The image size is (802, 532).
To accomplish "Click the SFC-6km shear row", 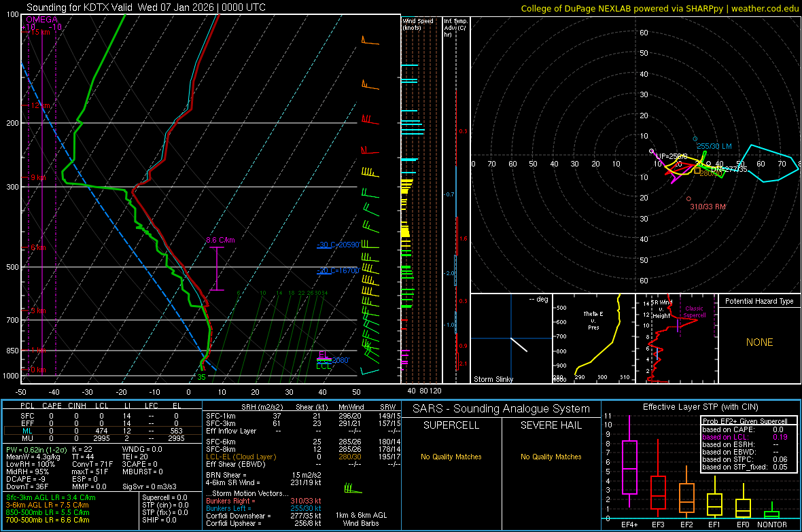I will click(303, 442).
